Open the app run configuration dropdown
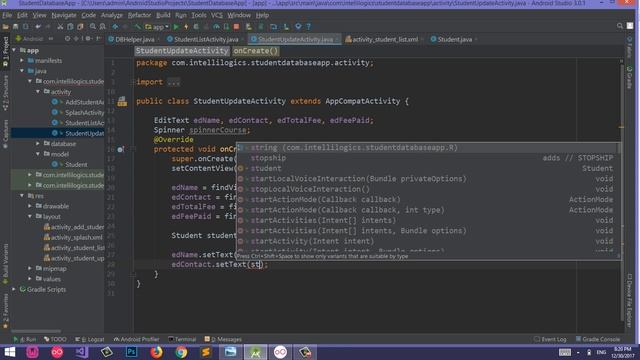The height and width of the screenshot is (360, 640). point(158,27)
